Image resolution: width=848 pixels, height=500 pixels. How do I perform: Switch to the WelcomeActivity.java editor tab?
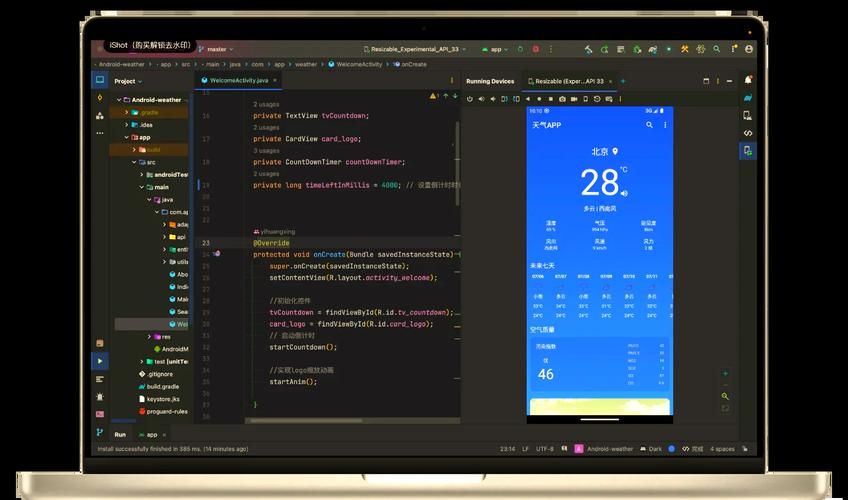point(236,80)
